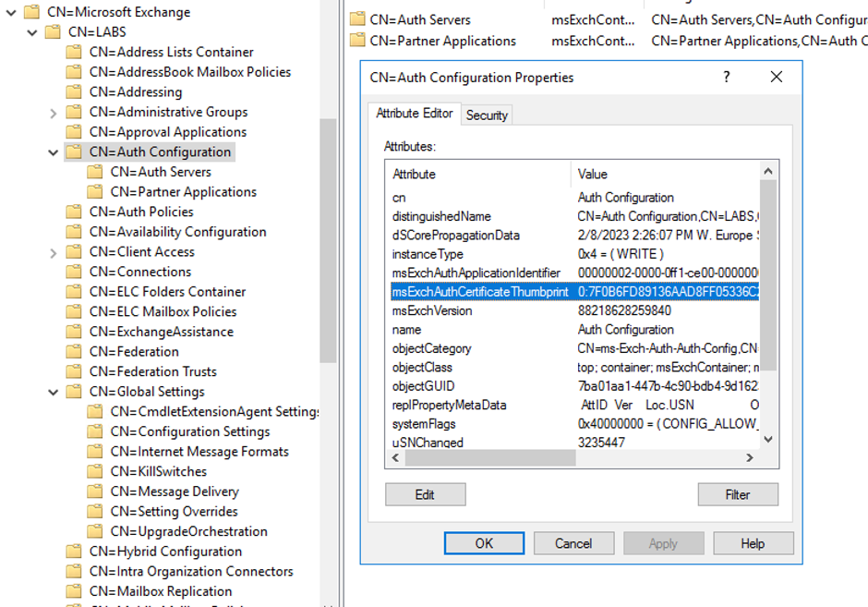Collapse the CN=Auth Configuration node
Image resolution: width=868 pixels, height=607 pixels.
[54, 152]
